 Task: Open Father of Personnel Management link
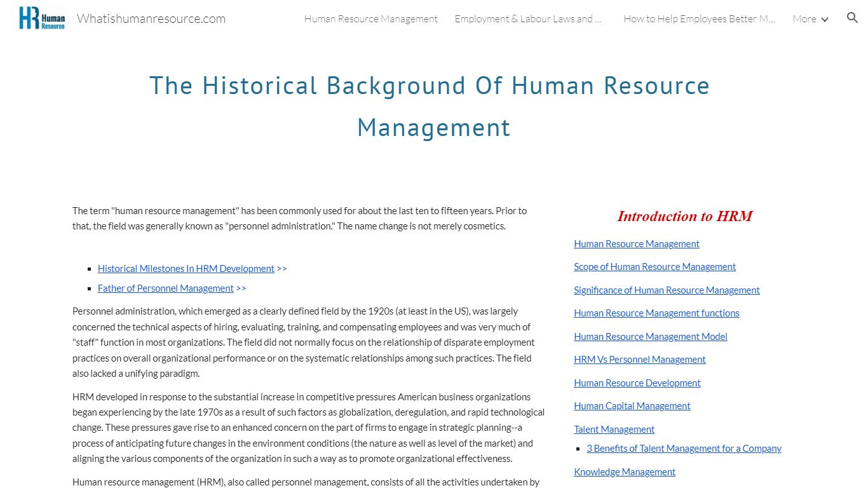[166, 288]
